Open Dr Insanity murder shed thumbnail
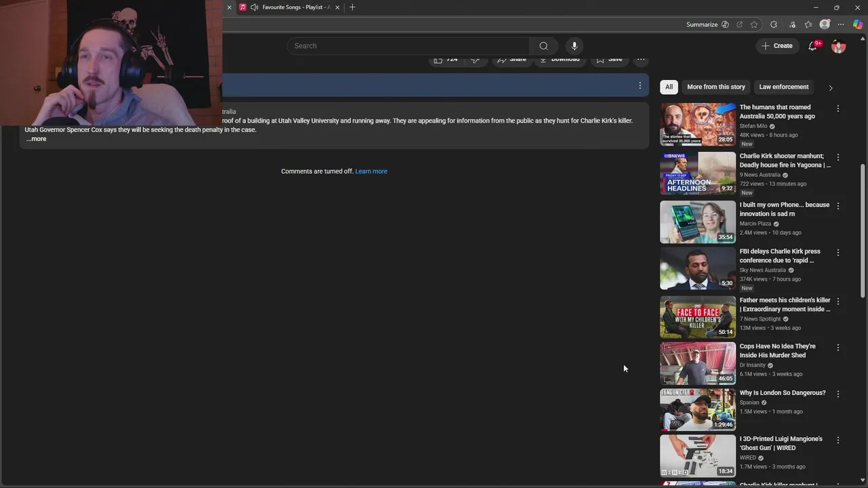Image resolution: width=868 pixels, height=488 pixels. [x=698, y=363]
